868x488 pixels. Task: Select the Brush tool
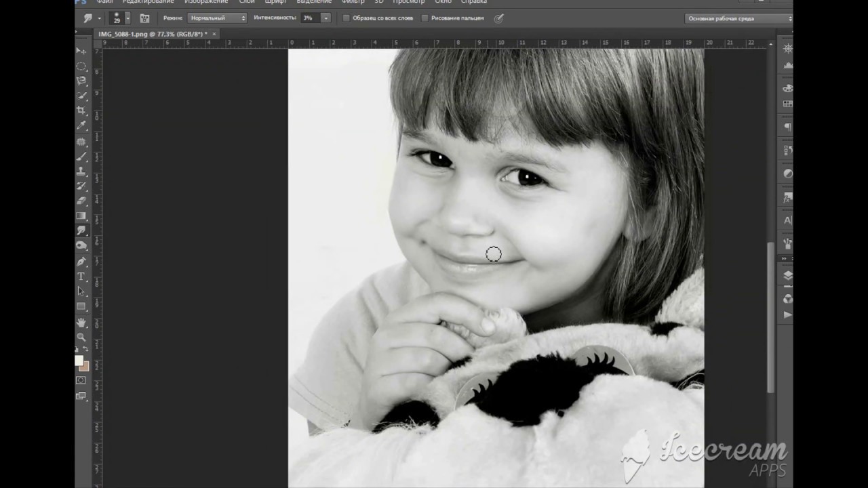click(81, 157)
